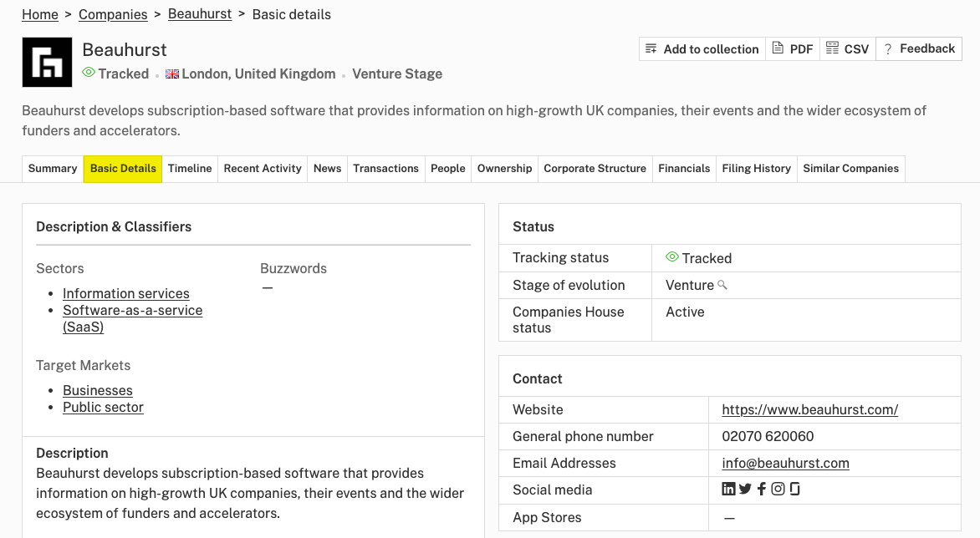The image size is (980, 538).
Task: Select the Basic Details tab
Action: [123, 169]
